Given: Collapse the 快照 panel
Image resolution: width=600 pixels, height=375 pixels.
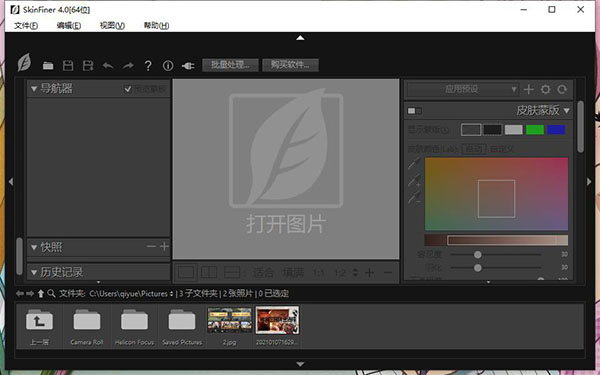Looking at the screenshot, I should pos(34,248).
